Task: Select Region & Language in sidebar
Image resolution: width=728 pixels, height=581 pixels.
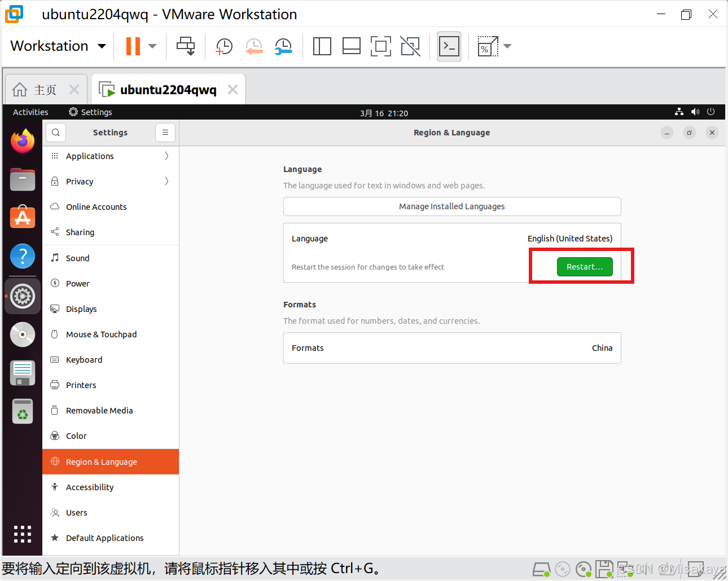Action: pyautogui.click(x=111, y=462)
